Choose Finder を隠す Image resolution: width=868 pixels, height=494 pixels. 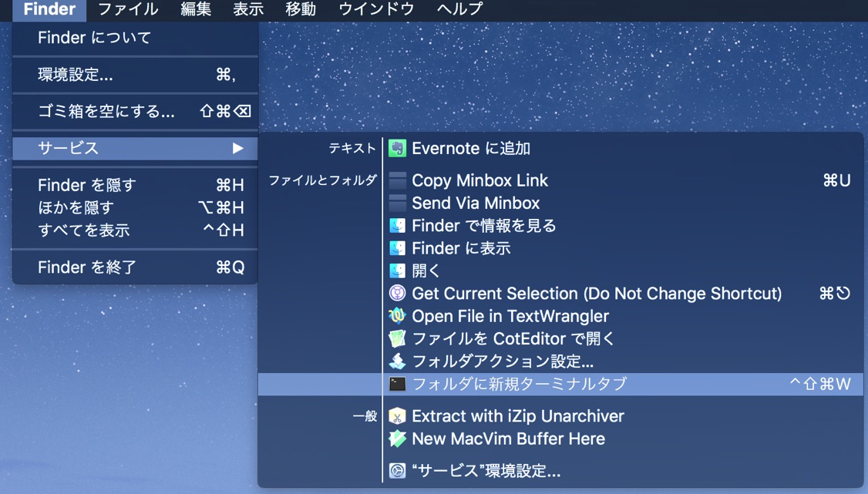tap(135, 185)
